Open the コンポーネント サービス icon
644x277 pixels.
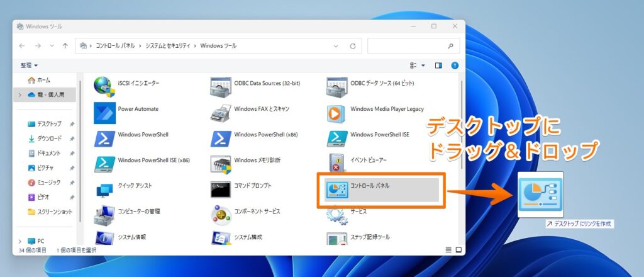click(x=221, y=215)
